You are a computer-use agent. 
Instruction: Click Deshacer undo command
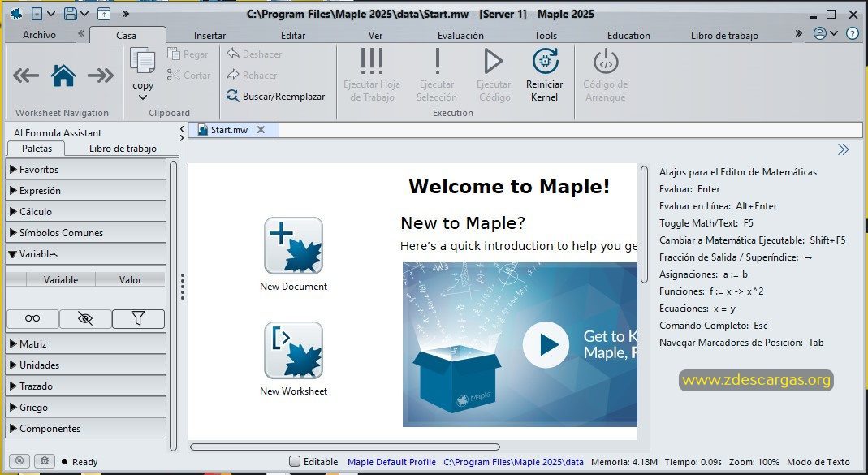255,54
